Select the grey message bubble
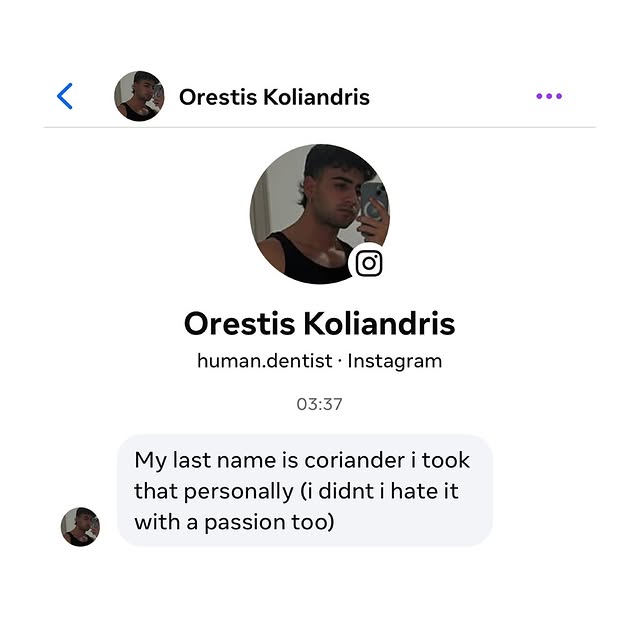 coord(305,490)
